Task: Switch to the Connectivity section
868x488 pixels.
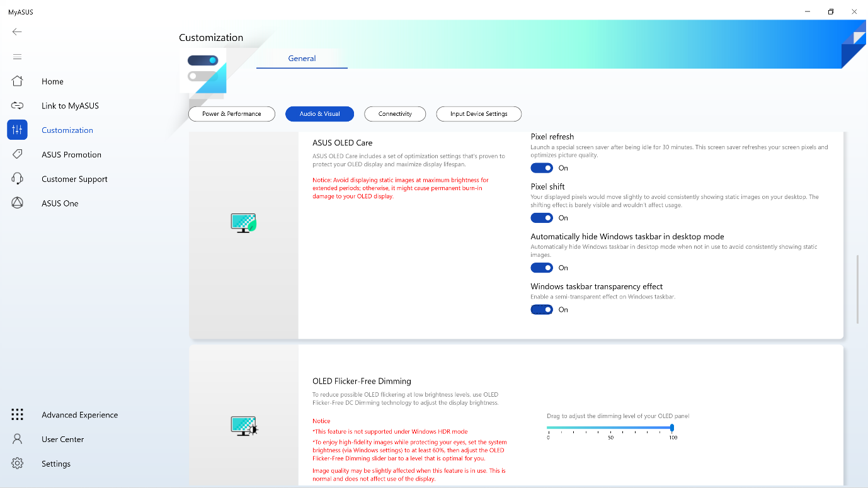Action: pos(395,114)
